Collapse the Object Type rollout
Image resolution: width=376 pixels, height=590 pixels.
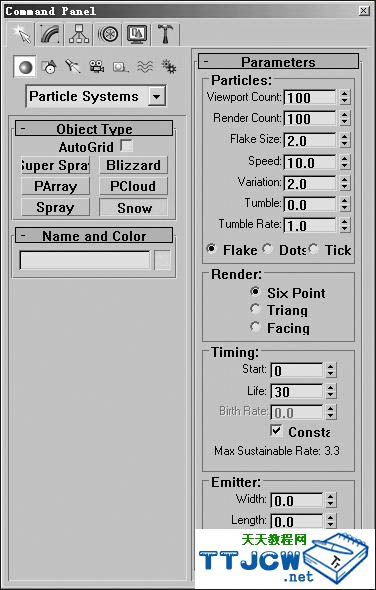coord(94,129)
